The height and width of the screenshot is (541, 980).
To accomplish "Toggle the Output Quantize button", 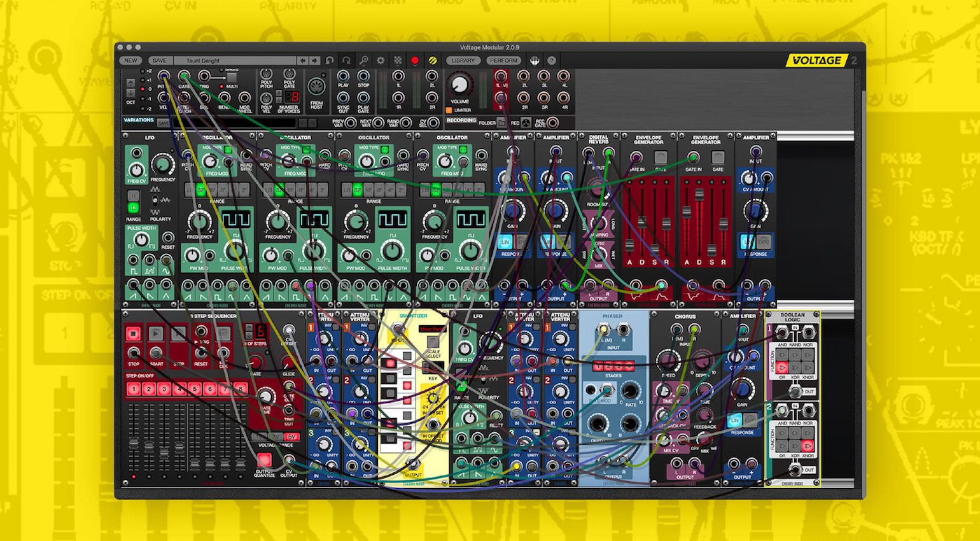I will 264,460.
